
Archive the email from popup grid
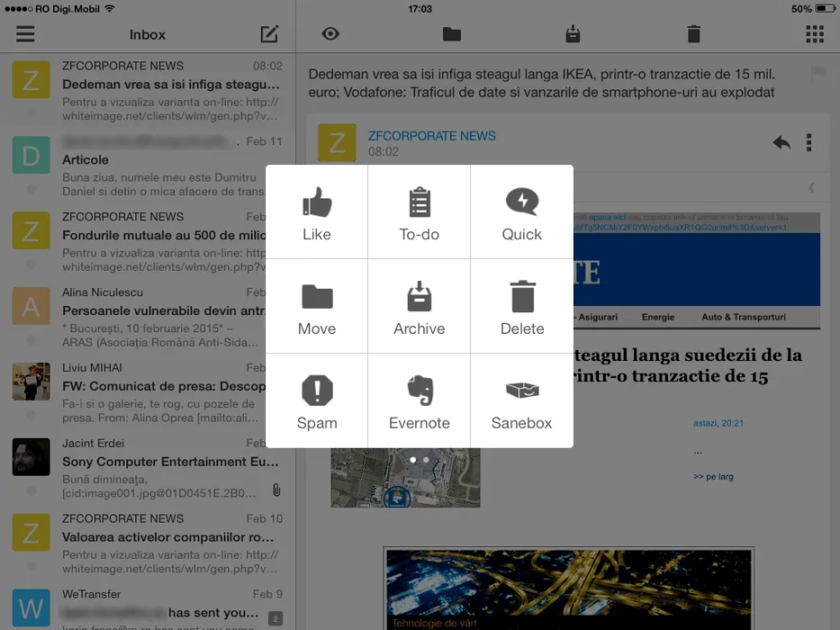pyautogui.click(x=420, y=308)
